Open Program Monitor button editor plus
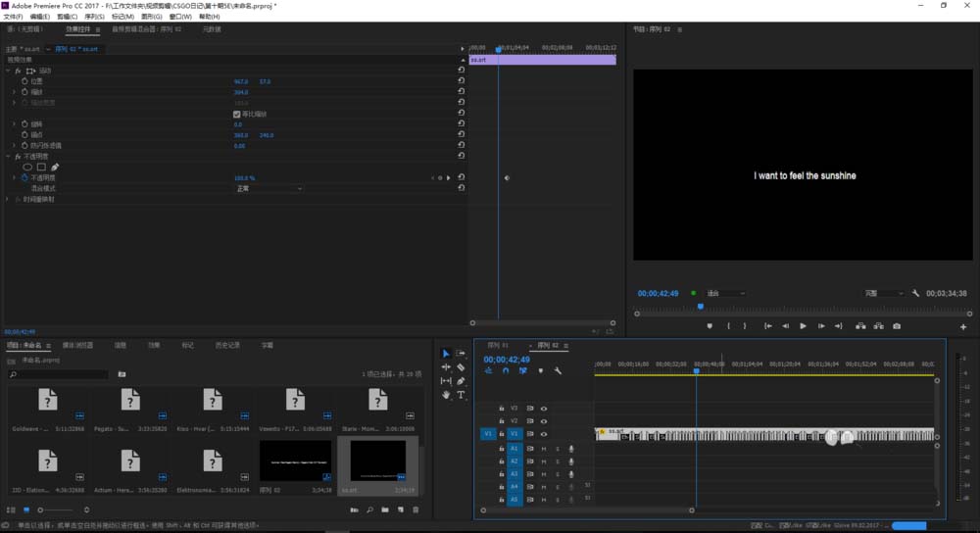This screenshot has height=533, width=980. click(x=963, y=327)
